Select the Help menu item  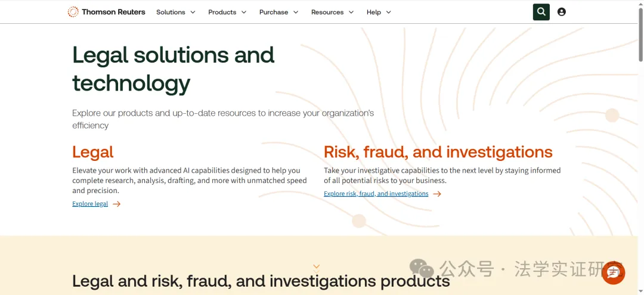tap(374, 13)
